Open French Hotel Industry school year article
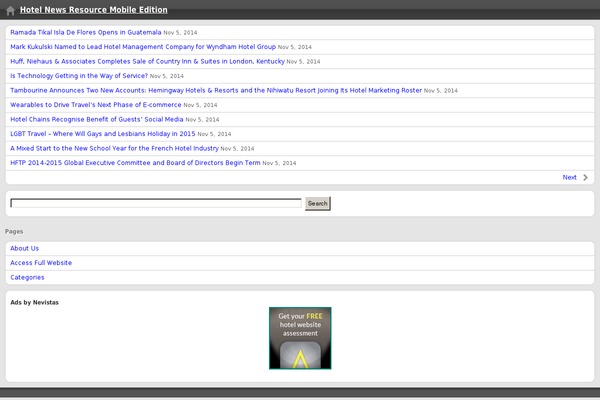 (114, 149)
